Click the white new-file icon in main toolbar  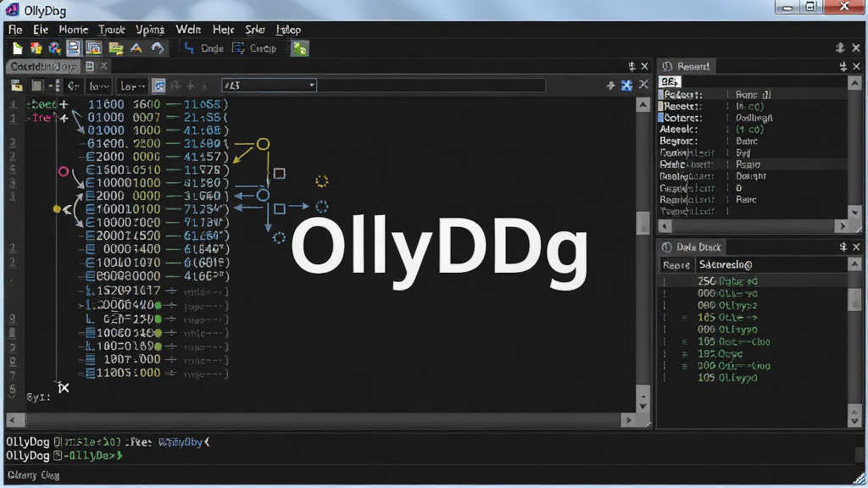18,48
